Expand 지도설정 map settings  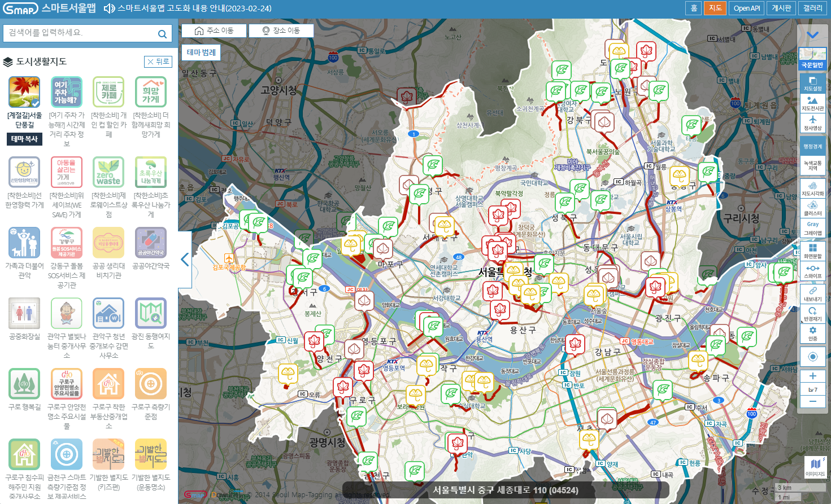(x=813, y=84)
